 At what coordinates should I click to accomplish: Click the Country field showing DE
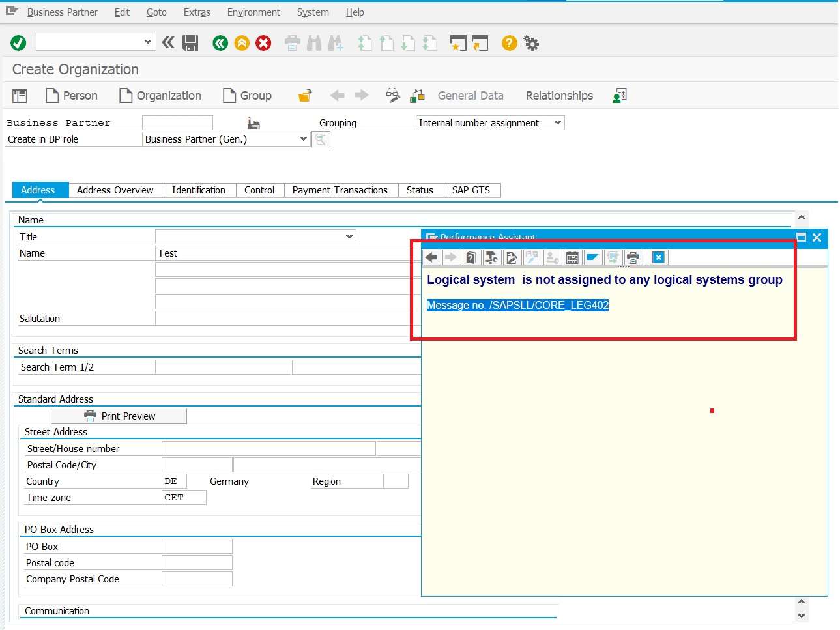point(174,481)
